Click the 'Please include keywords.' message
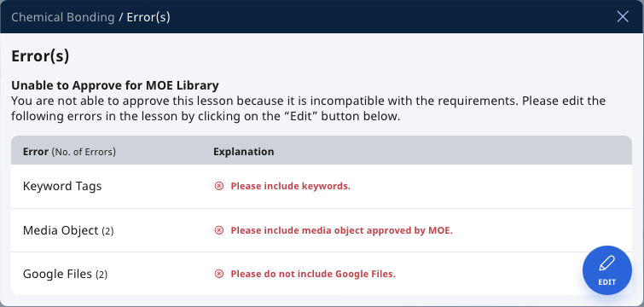This screenshot has height=307, width=644. (290, 186)
